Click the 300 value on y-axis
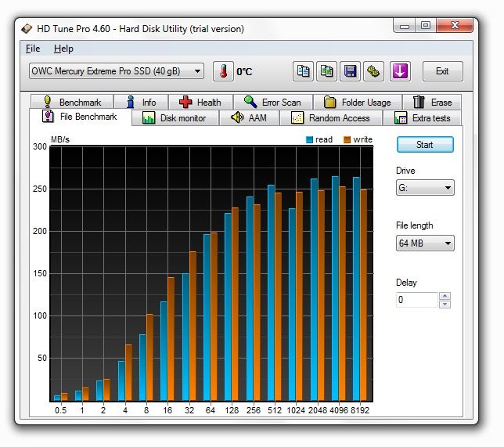This screenshot has width=504, height=447. [40, 146]
